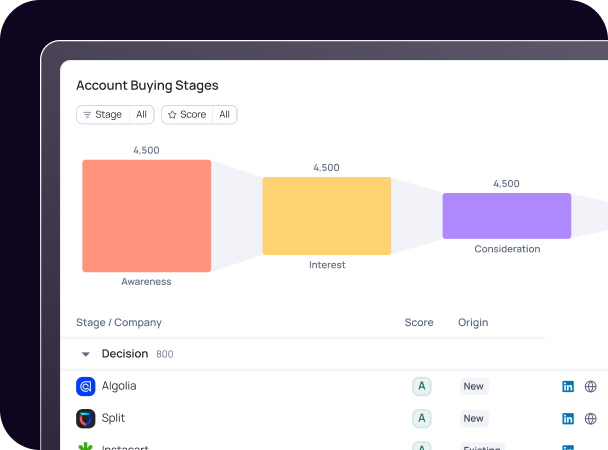The width and height of the screenshot is (608, 450).
Task: Click the Account Buying Stages title
Action: (147, 85)
